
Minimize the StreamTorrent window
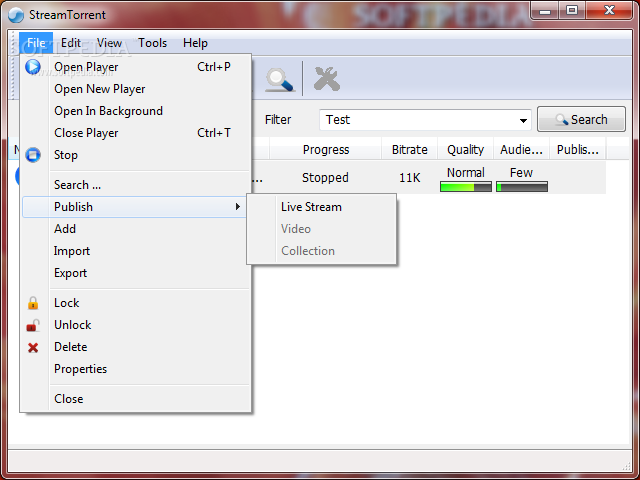point(544,11)
